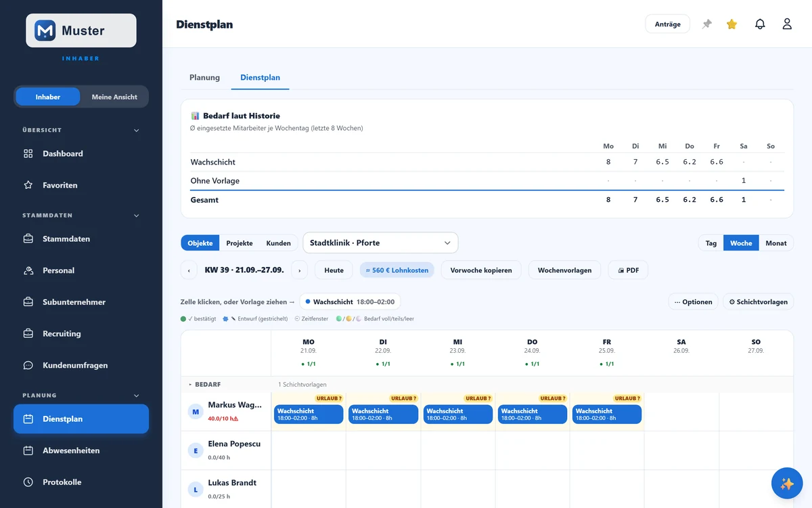Collapse the Stammdaten sidebar section

[137, 215]
